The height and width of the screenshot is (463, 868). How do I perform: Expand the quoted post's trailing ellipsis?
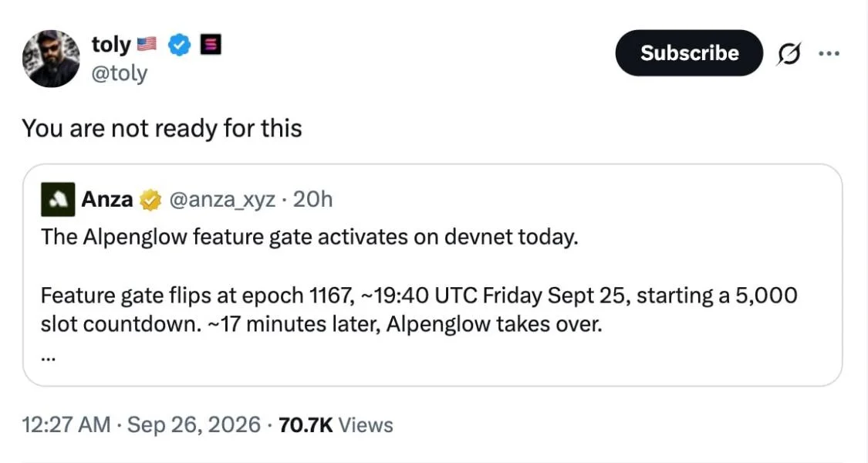point(48,358)
